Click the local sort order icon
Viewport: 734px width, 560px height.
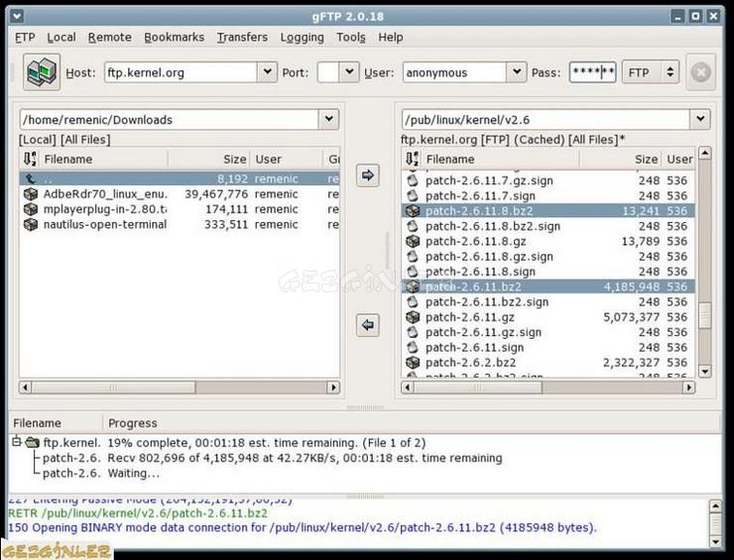[x=30, y=159]
